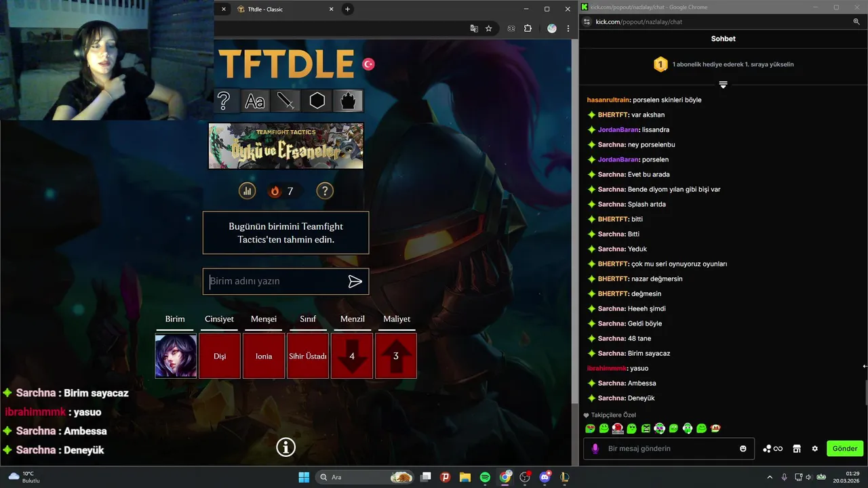Click the translate page icon
The image size is (868, 488).
[x=474, y=28]
